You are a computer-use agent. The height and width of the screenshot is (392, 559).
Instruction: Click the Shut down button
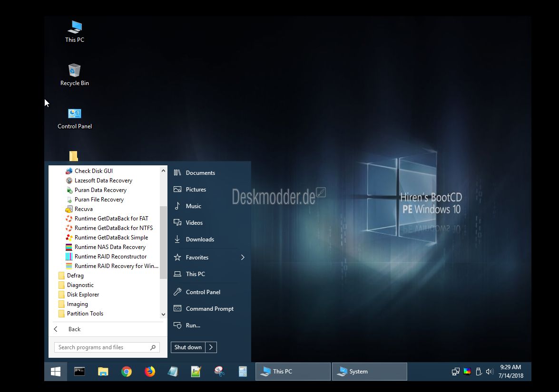[188, 347]
